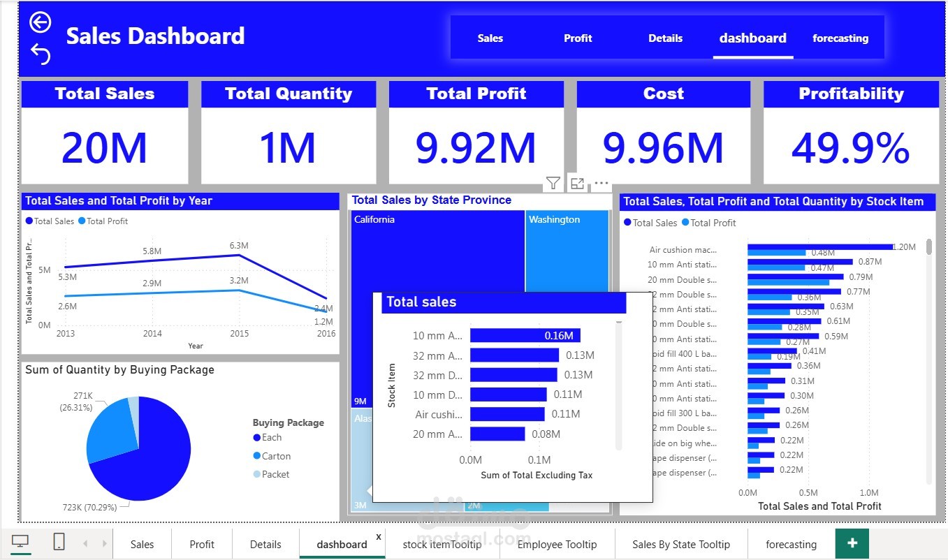
Task: Click the Cost card value 9.96M
Action: click(x=663, y=147)
